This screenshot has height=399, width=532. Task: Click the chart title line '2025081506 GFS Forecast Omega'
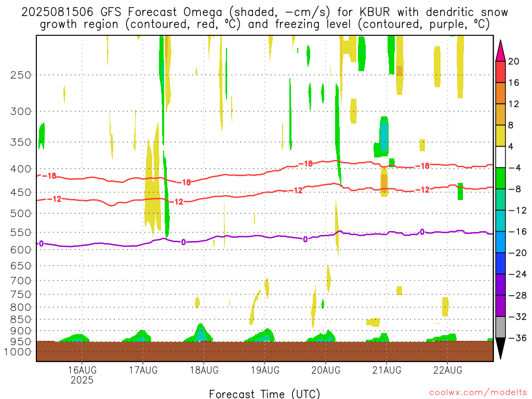[264, 12]
